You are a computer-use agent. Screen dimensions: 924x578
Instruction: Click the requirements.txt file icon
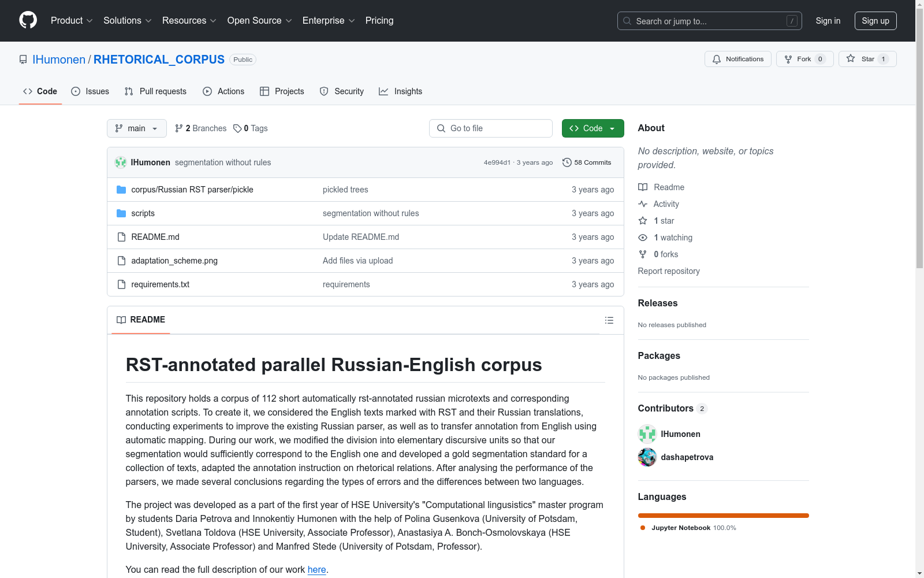pos(121,284)
